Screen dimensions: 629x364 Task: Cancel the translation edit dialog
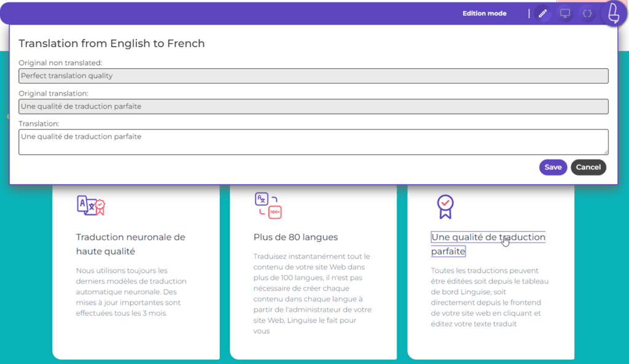click(588, 167)
